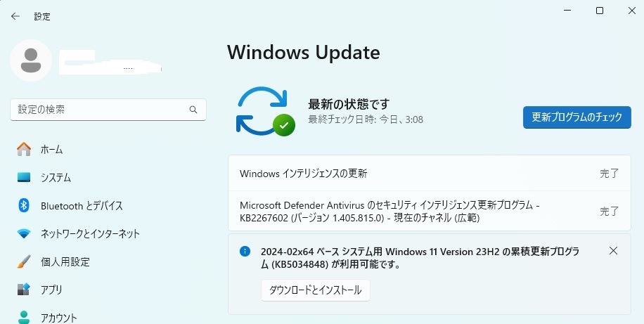Click the Home house icon

[x=24, y=149]
